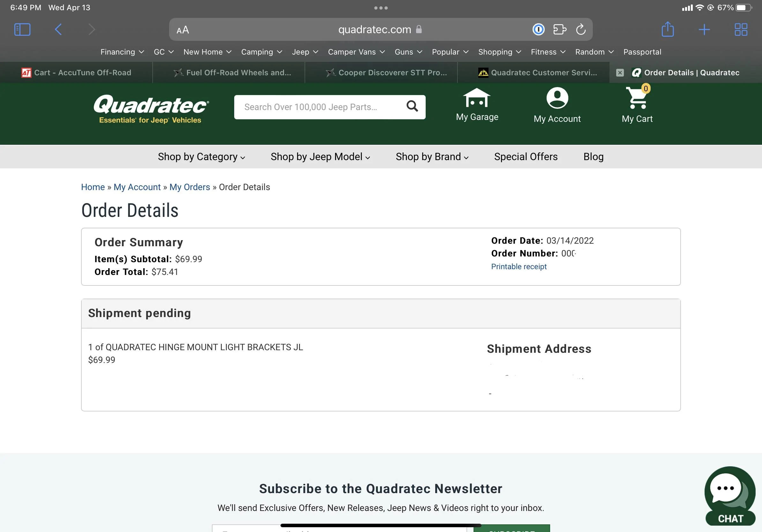Switch to Fuel Off-Road Wheels tab
The image size is (762, 532).
pyautogui.click(x=229, y=73)
